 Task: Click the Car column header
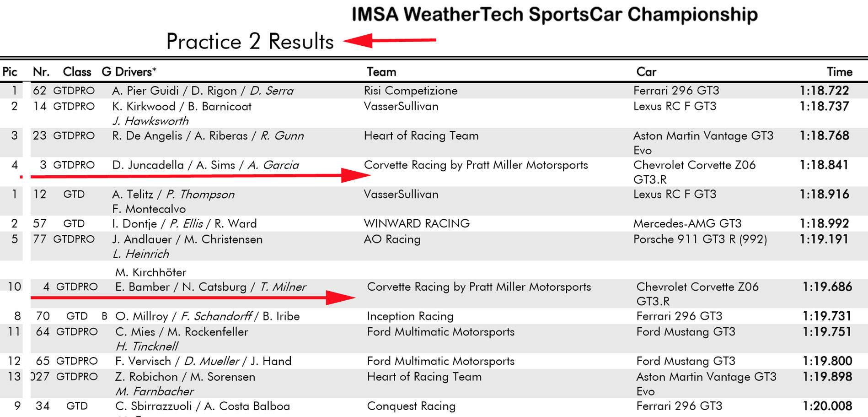tap(646, 72)
